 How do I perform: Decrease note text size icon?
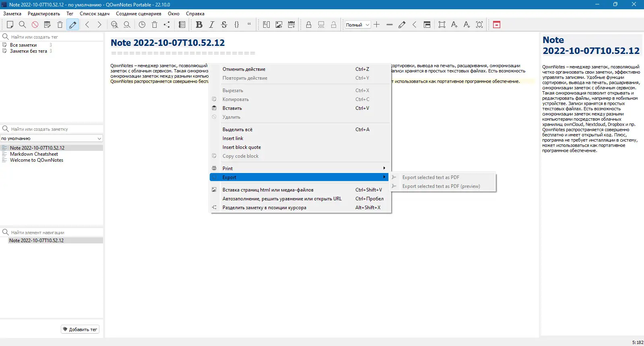point(467,25)
